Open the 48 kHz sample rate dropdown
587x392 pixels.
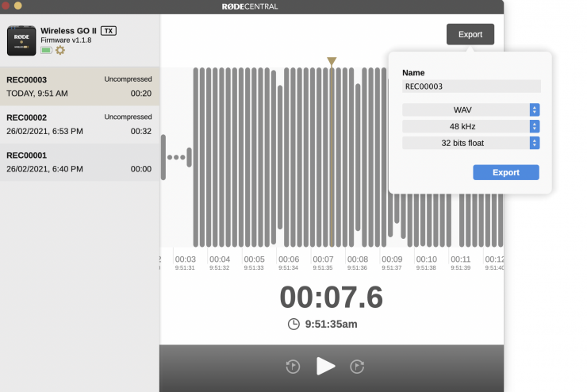point(471,126)
